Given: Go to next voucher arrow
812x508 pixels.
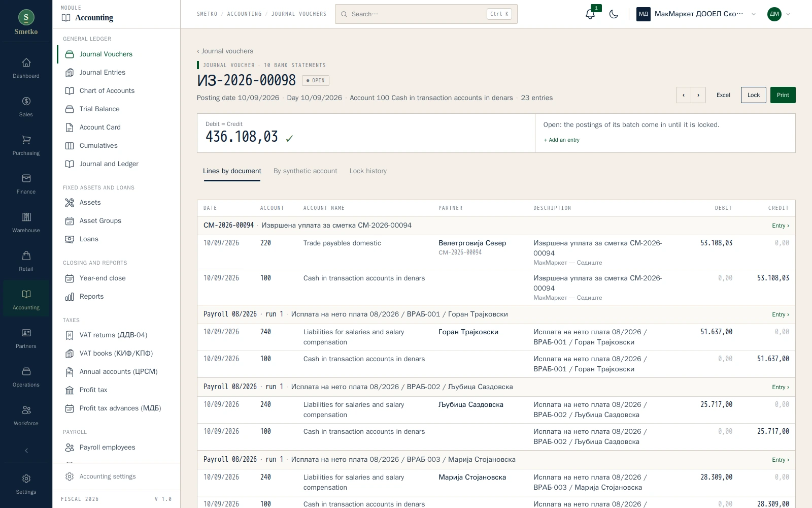Looking at the screenshot, I should click(x=698, y=95).
